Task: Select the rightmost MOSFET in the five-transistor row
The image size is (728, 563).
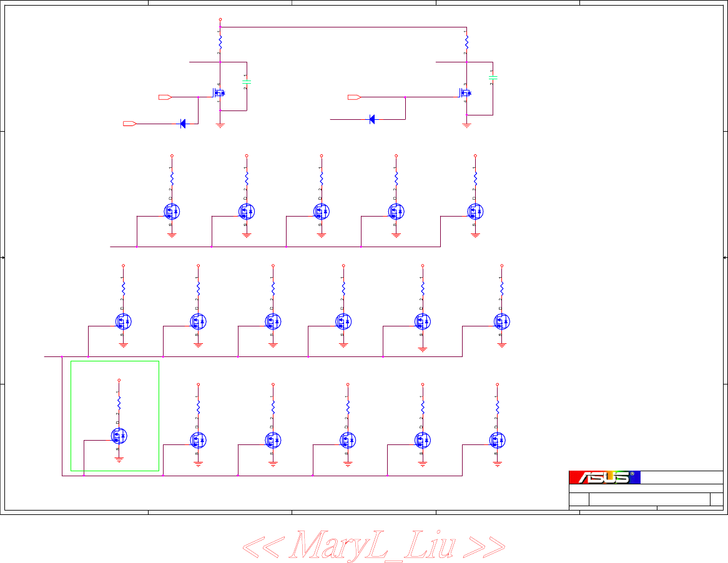Action: (475, 212)
